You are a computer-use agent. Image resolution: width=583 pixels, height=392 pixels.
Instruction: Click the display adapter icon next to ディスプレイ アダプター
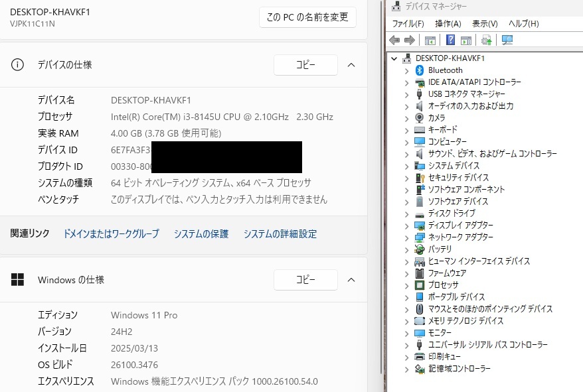(420, 226)
